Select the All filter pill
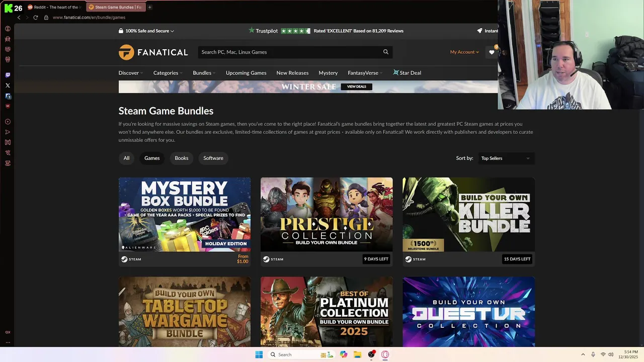644x362 pixels. click(126, 158)
